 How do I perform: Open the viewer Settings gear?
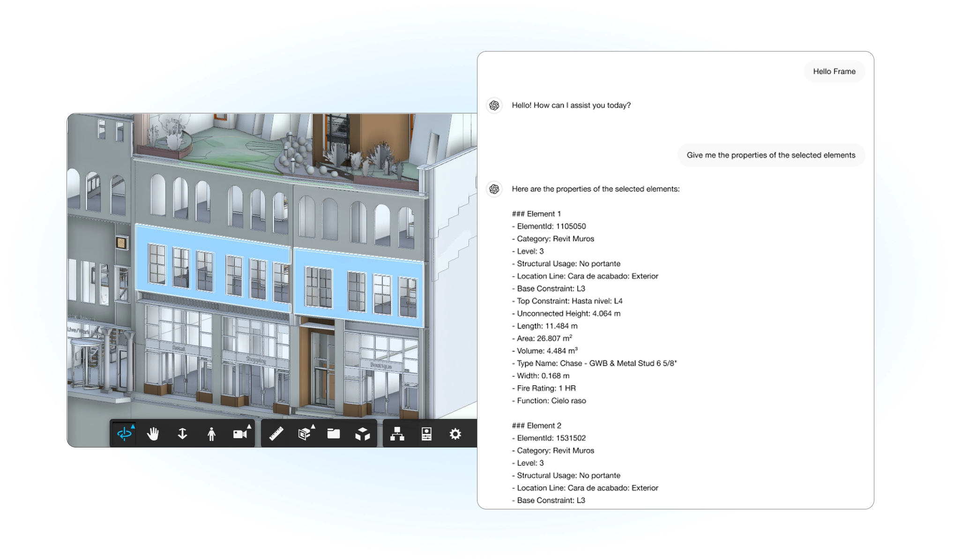click(x=455, y=434)
